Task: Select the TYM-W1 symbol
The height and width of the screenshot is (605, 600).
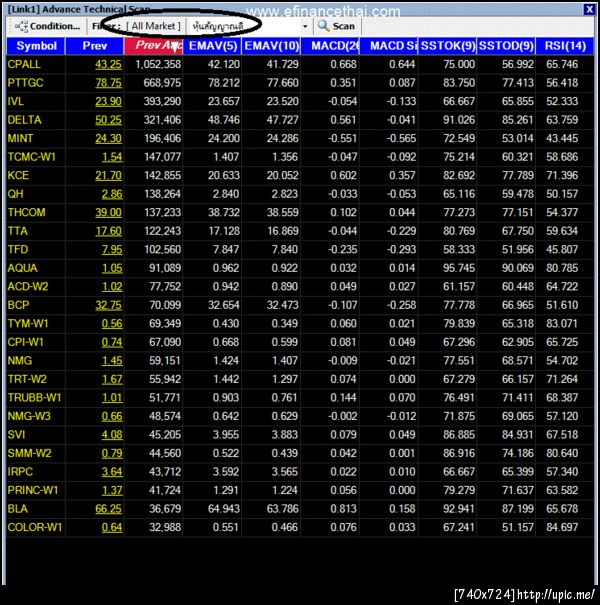Action: (28, 324)
